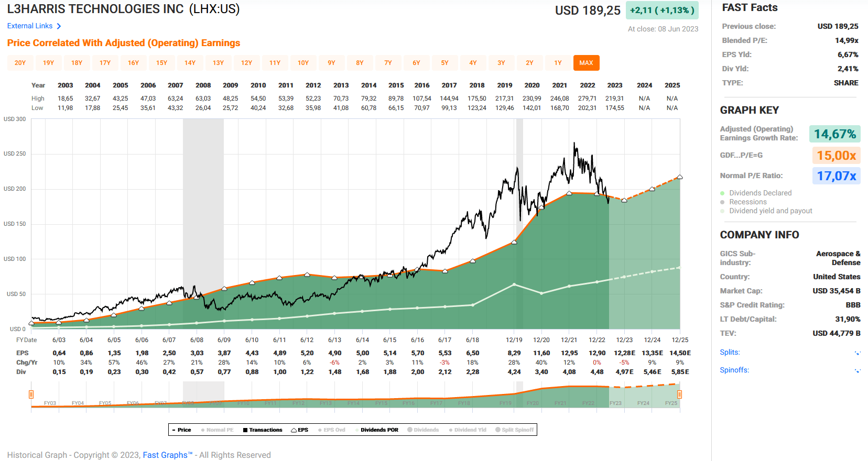Image resolution: width=868 pixels, height=461 pixels.
Task: Select the 3Y time range button
Action: pyautogui.click(x=502, y=63)
